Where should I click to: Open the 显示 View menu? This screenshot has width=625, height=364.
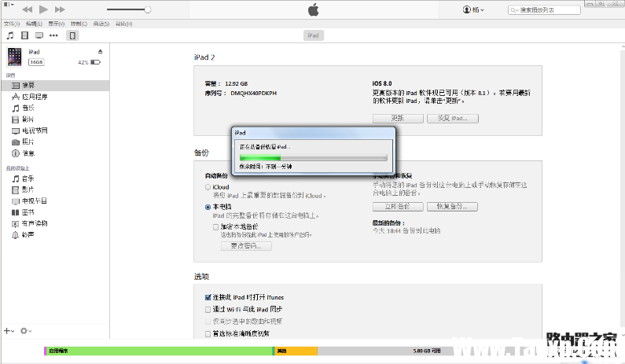[56, 24]
